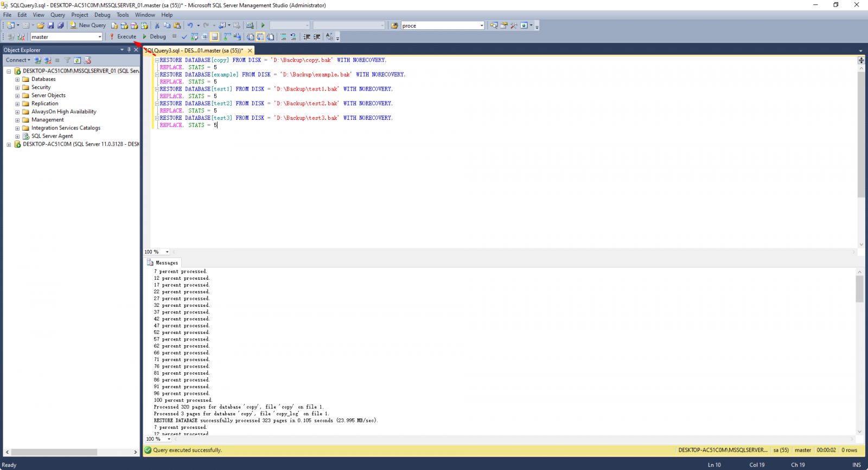Click the New Query button
This screenshot has width=868, height=470.
click(x=88, y=25)
